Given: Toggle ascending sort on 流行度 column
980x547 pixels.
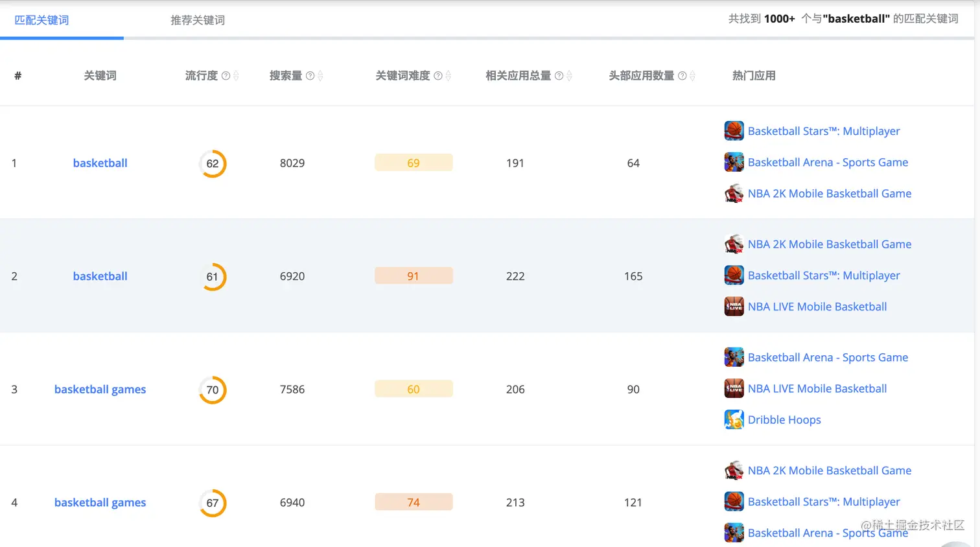Looking at the screenshot, I should coord(237,71).
